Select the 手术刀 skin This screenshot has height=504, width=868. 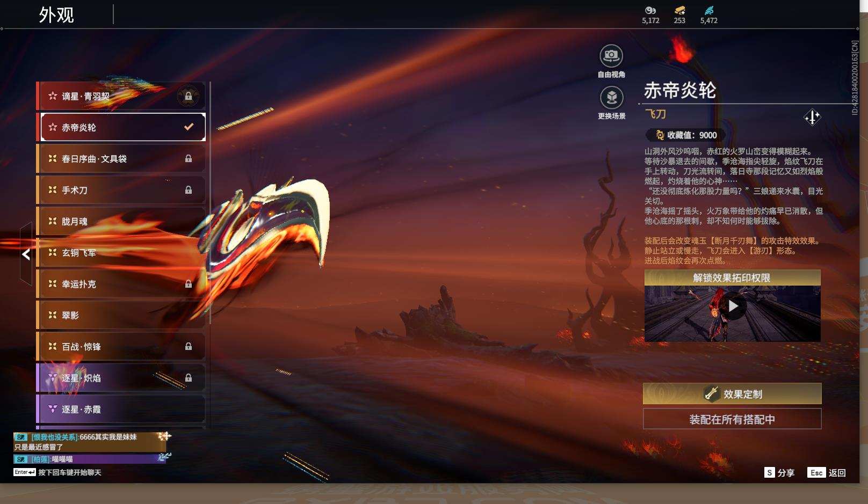click(x=121, y=190)
